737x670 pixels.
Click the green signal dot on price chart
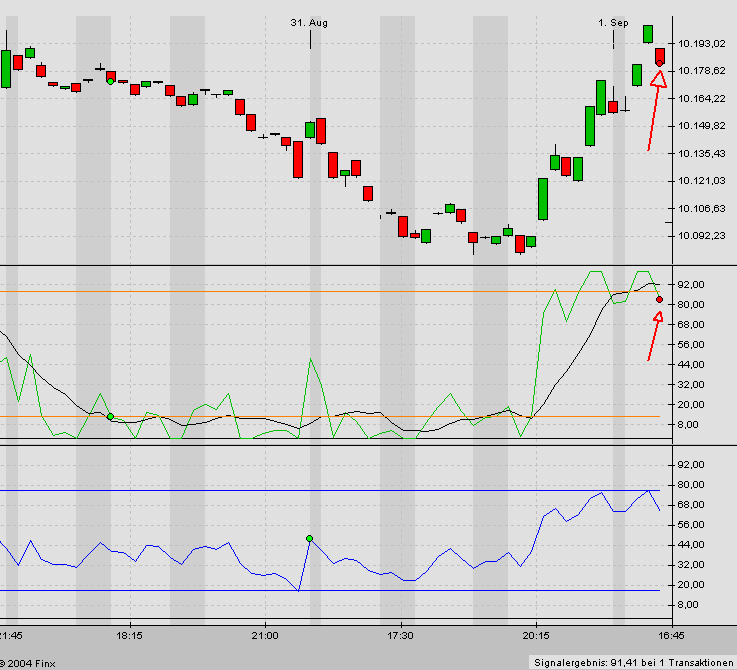click(x=110, y=81)
